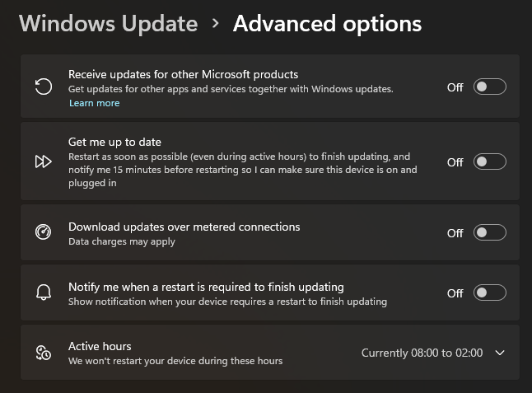Click the Get me up to date heading

coord(114,142)
